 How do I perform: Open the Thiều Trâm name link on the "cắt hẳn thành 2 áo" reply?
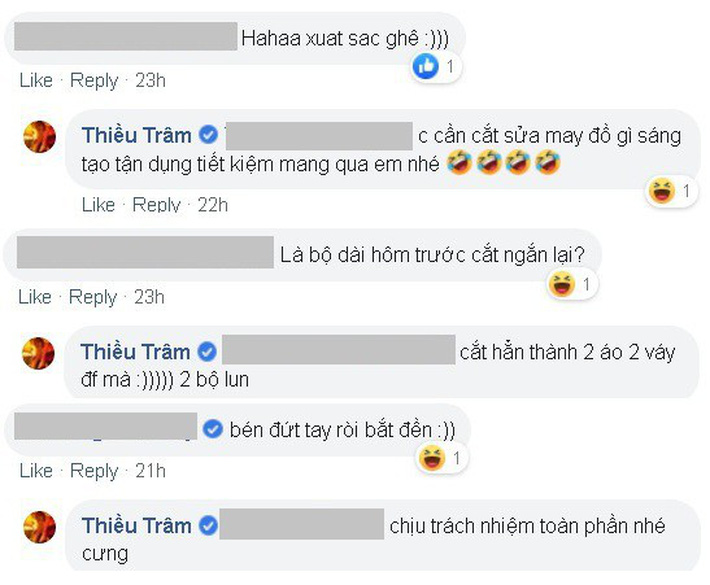[135, 352]
